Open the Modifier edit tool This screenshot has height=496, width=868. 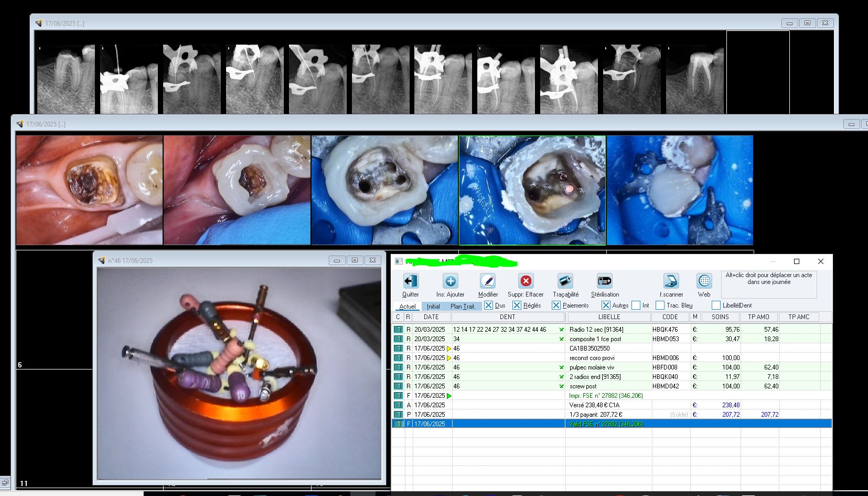[x=488, y=281]
